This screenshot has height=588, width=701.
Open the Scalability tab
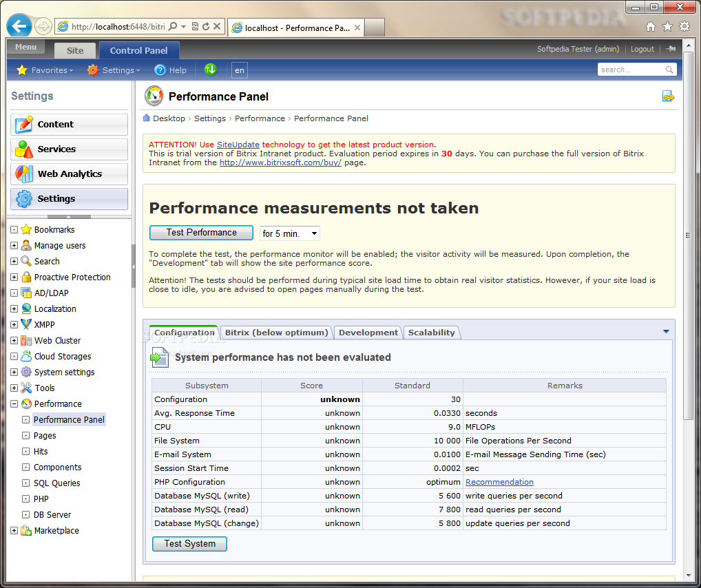point(432,333)
